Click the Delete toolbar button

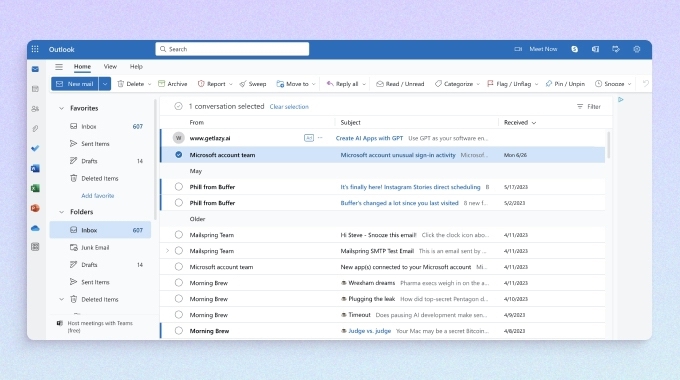coord(131,84)
